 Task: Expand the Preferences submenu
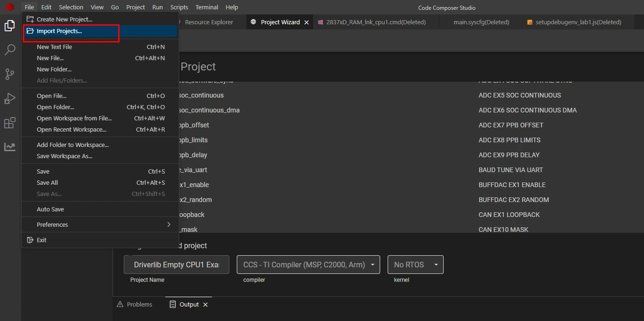pyautogui.click(x=100, y=224)
